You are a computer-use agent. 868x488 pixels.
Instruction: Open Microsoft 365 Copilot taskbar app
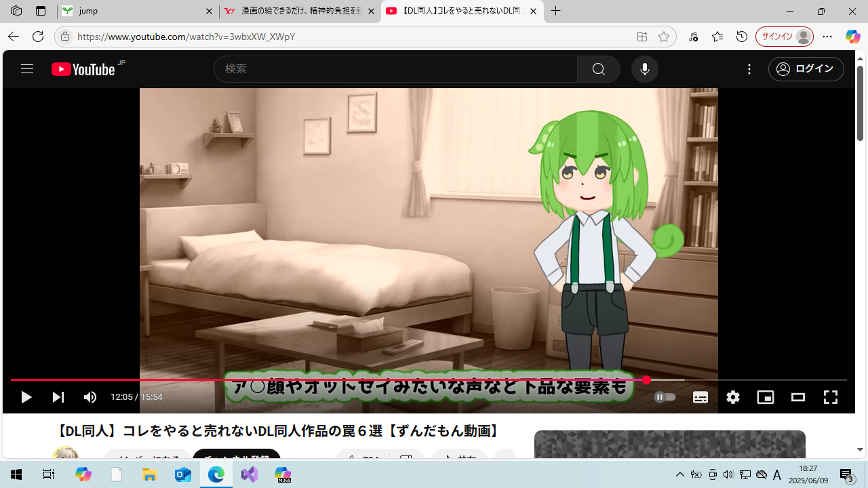[283, 474]
